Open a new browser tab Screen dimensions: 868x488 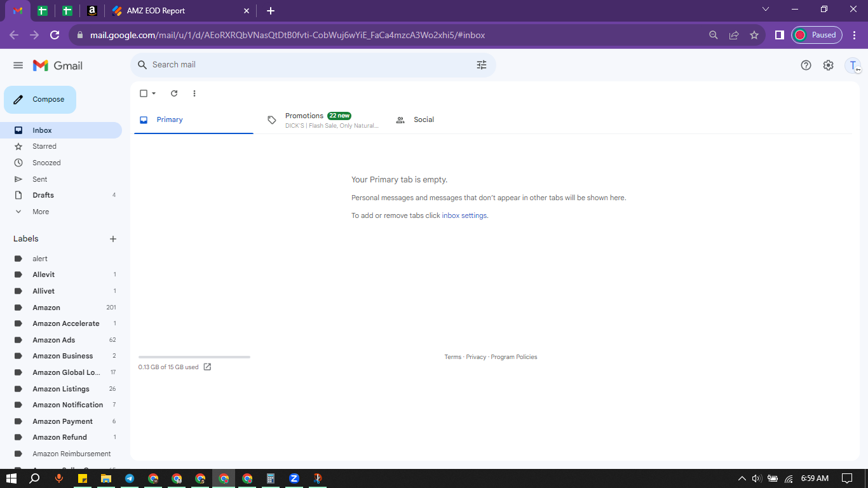pyautogui.click(x=271, y=11)
